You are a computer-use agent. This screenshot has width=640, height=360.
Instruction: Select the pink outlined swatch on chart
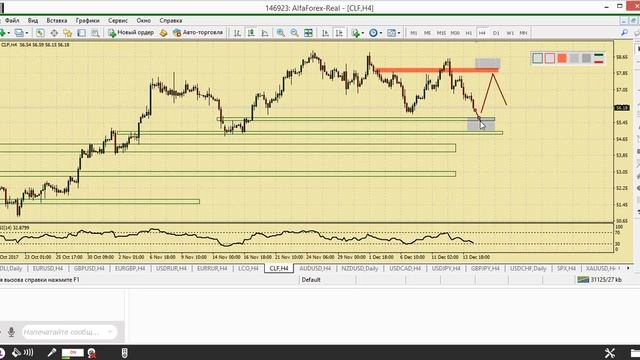click(x=549, y=58)
